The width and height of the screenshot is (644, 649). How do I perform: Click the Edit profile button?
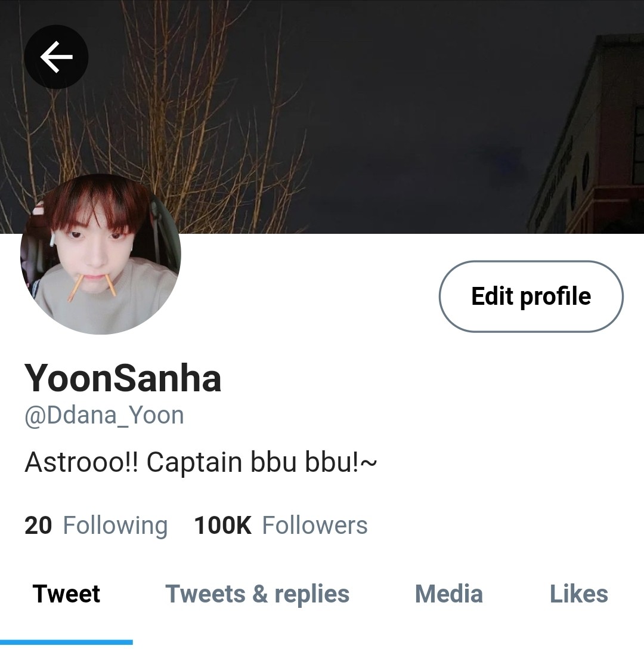(x=531, y=296)
